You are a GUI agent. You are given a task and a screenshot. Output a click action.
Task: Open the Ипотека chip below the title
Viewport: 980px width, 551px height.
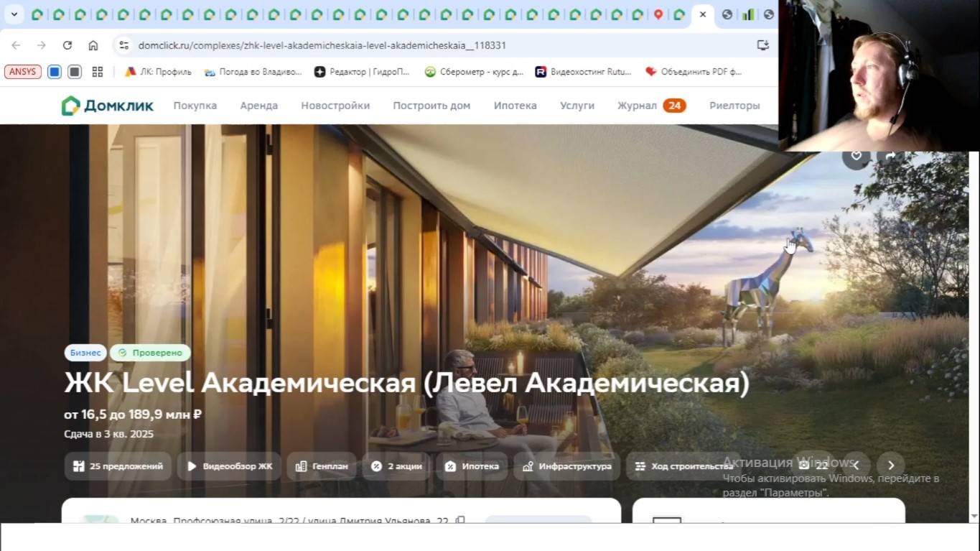(472, 466)
